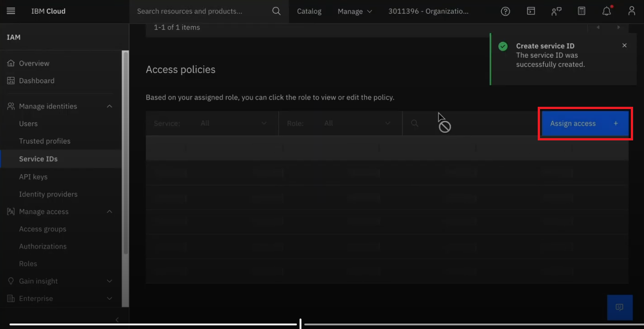The height and width of the screenshot is (329, 644).
Task: Launch the IBM Cloud Shell icon
Action: 530,11
